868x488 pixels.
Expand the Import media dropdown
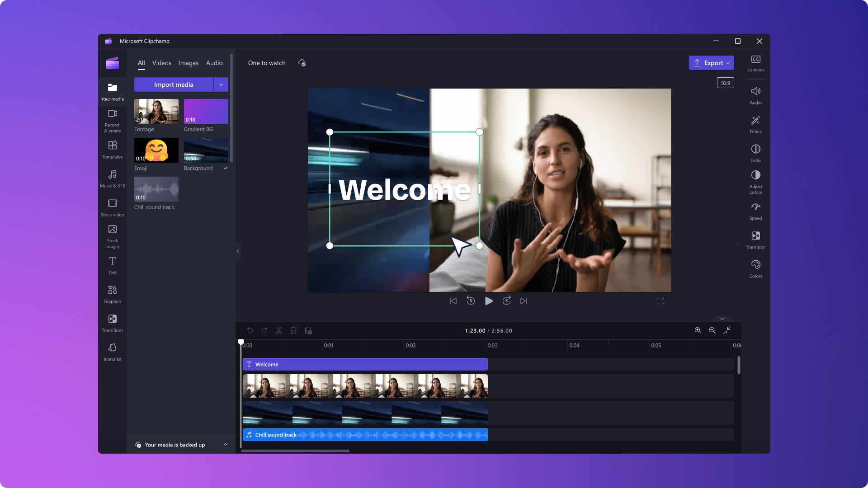click(221, 84)
